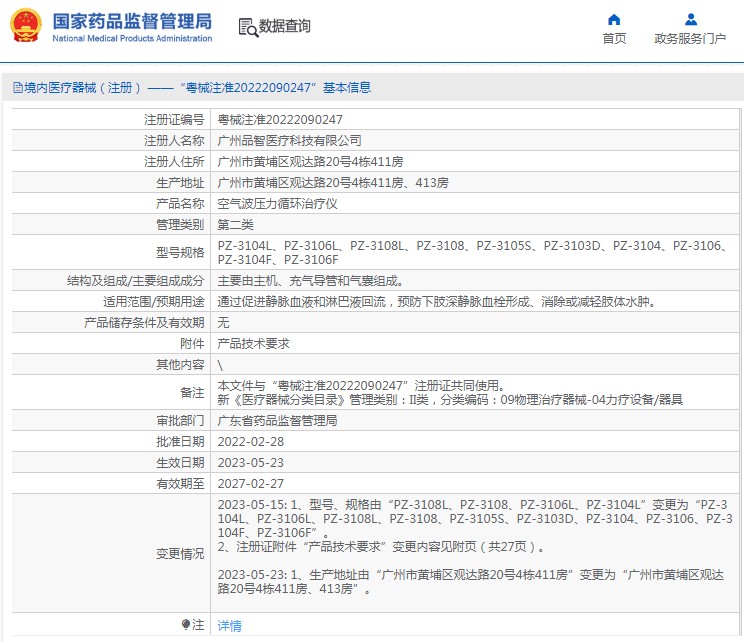The width and height of the screenshot is (744, 642).
Task: Go to 首页 text label
Action: point(614,39)
